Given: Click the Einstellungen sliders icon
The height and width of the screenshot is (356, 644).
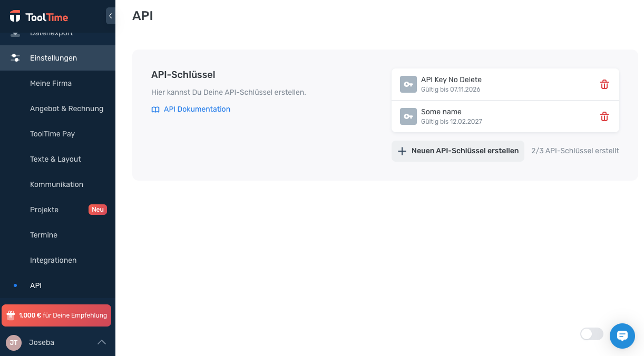Looking at the screenshot, I should pos(15,58).
